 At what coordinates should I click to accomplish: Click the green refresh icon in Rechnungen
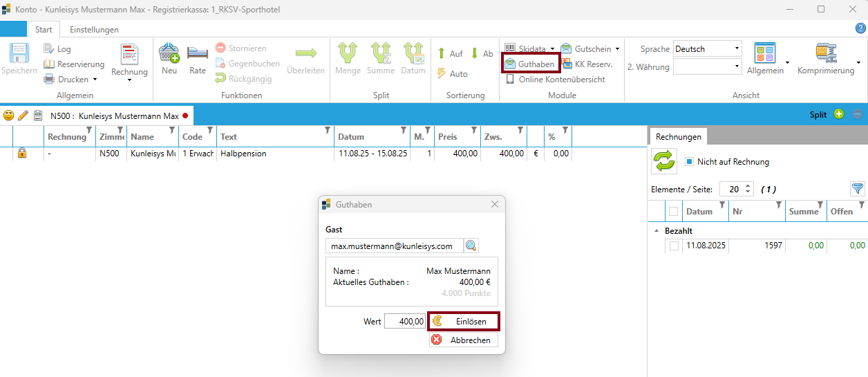click(664, 162)
